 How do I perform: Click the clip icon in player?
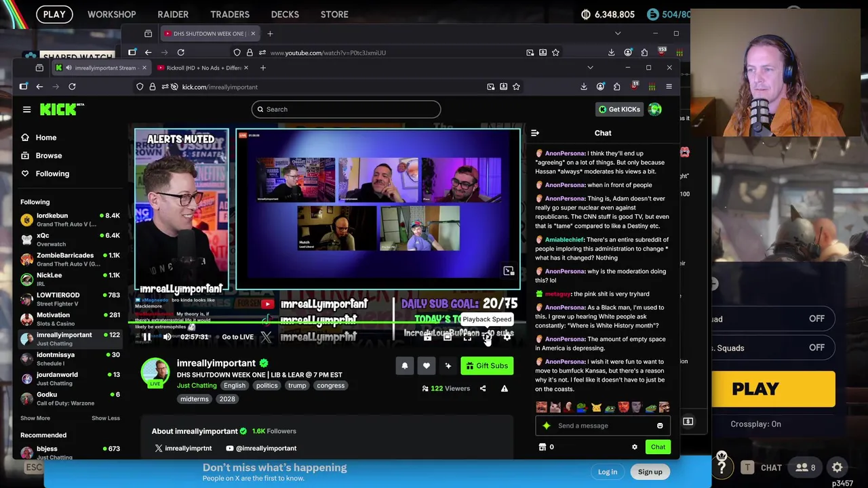tap(427, 337)
